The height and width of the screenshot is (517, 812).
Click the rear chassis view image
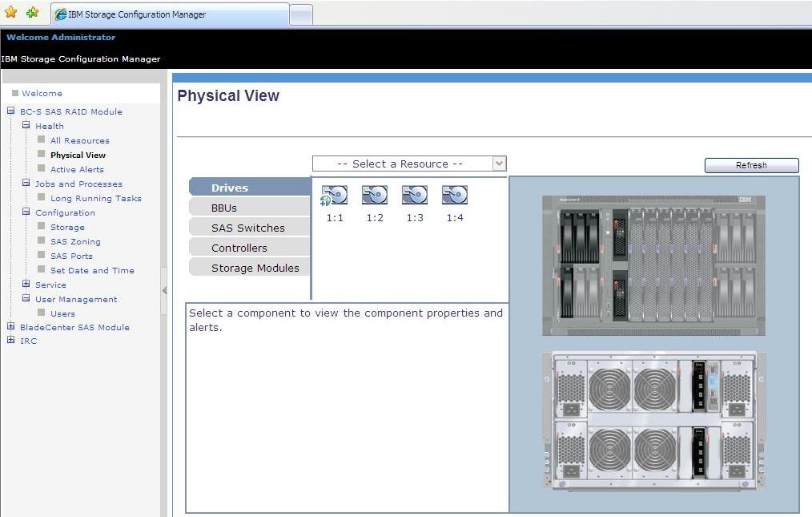(x=653, y=421)
